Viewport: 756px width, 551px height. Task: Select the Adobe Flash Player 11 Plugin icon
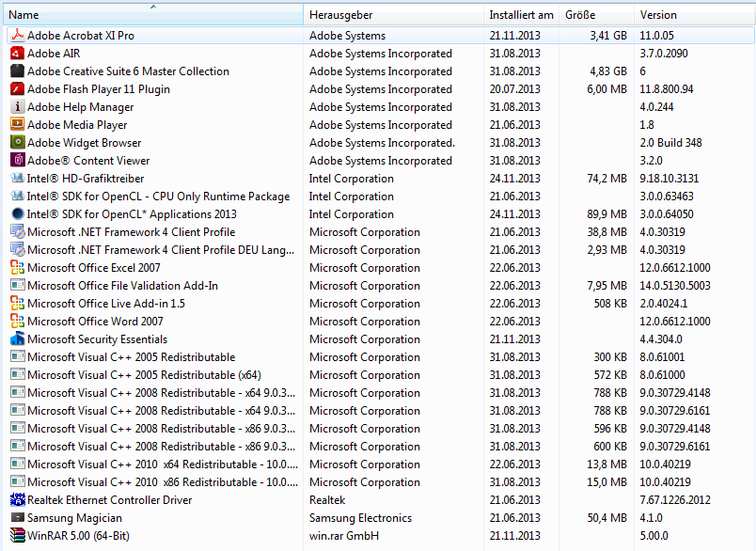click(x=17, y=88)
